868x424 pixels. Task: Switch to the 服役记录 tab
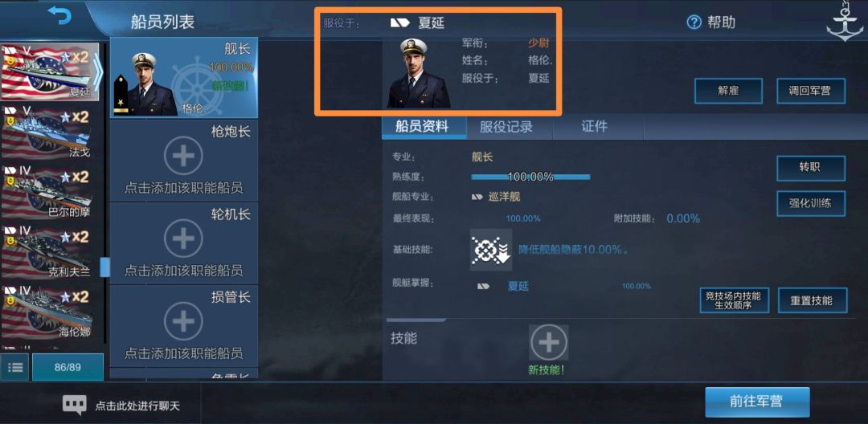coord(506,127)
